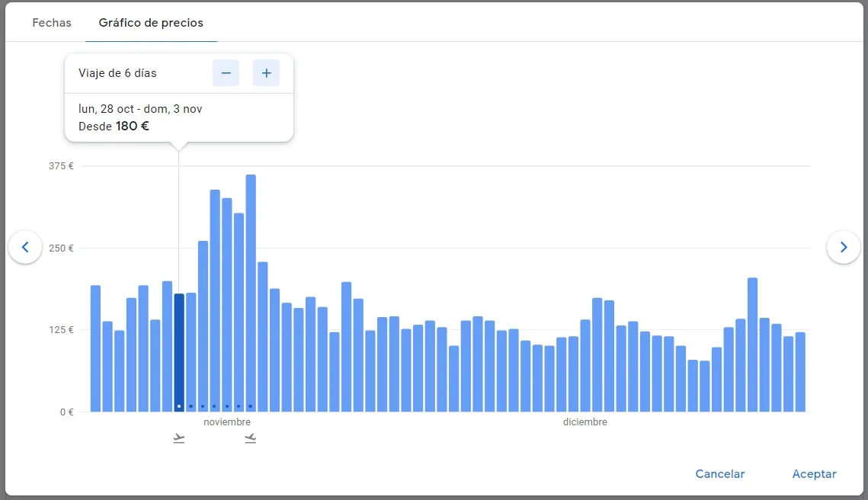Choose the first bar on the left

click(95, 348)
